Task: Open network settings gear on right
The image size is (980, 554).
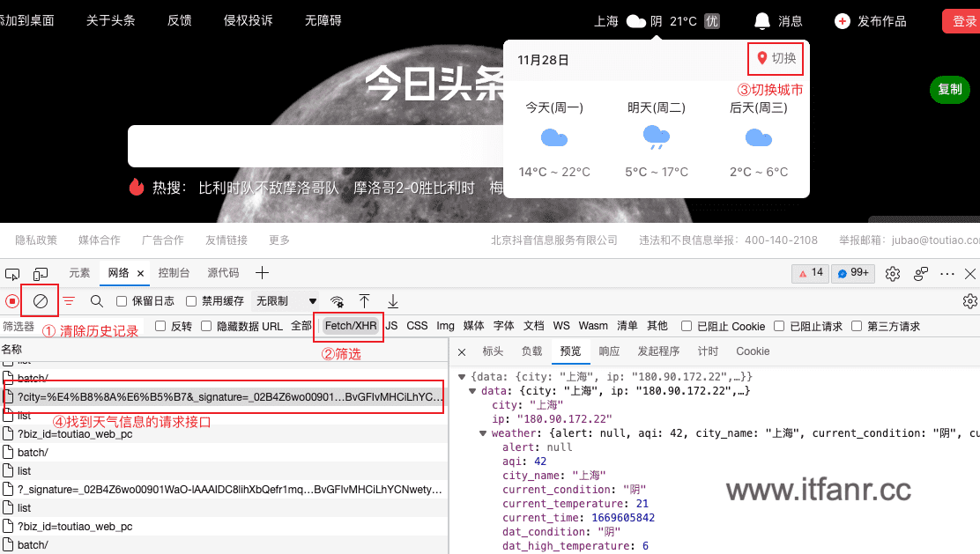Action: (x=969, y=302)
